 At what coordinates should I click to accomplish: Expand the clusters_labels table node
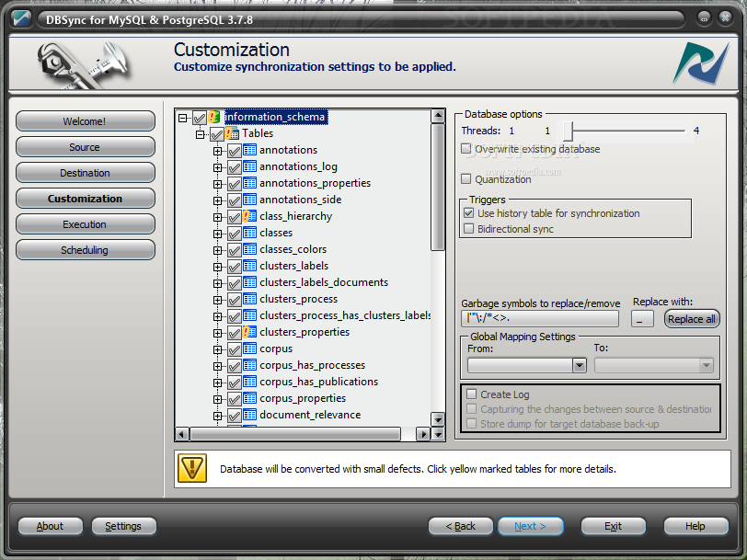click(217, 267)
